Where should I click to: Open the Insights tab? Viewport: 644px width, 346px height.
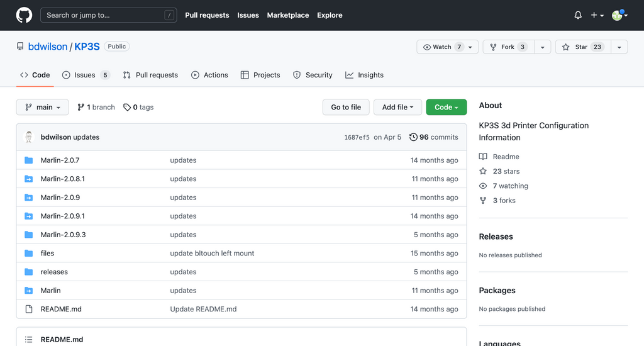click(364, 75)
